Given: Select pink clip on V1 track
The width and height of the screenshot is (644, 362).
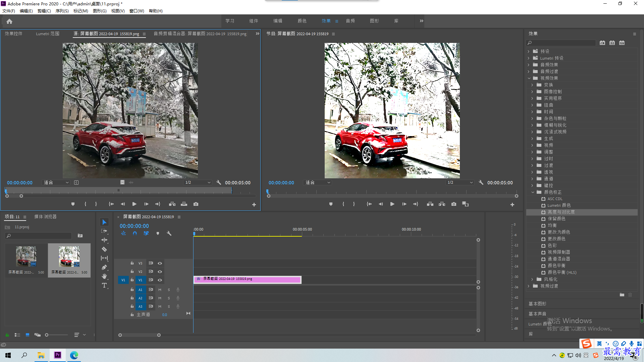Looking at the screenshot, I should [248, 280].
